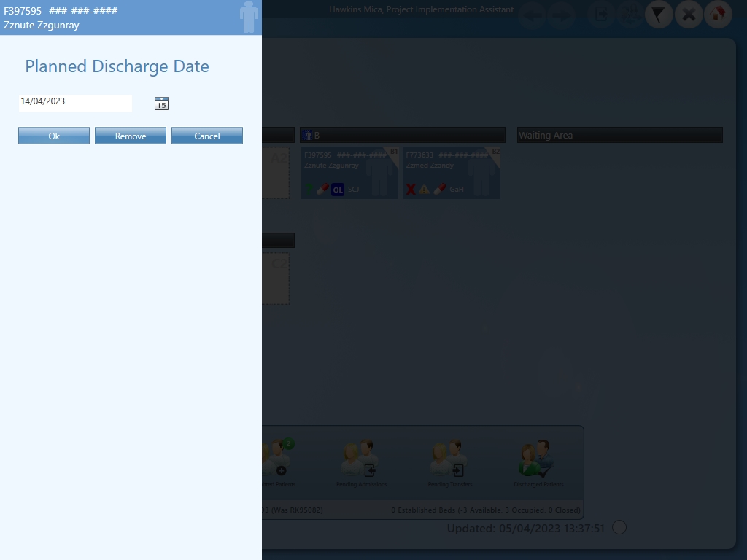Click the dimmed icon left of the filter funnel
The width and height of the screenshot is (747, 560).
click(630, 15)
